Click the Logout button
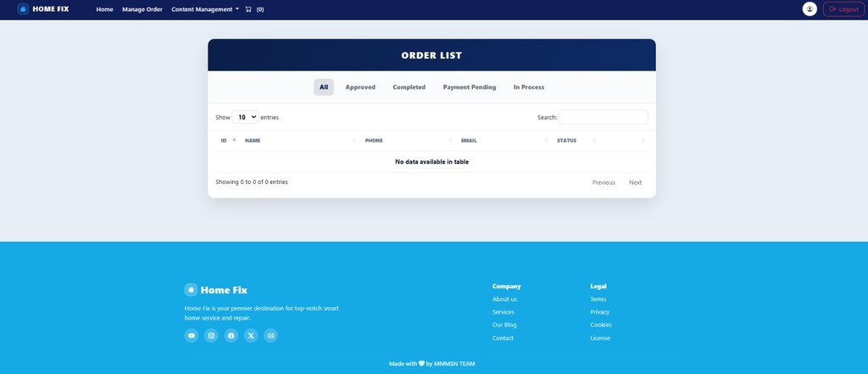868x374 pixels. click(x=843, y=8)
